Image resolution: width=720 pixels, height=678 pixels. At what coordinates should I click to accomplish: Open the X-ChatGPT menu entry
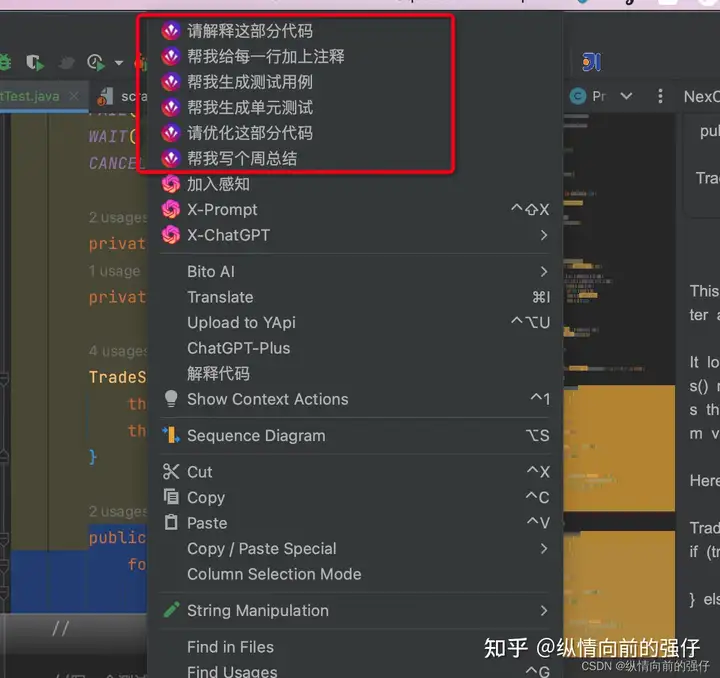click(354, 235)
